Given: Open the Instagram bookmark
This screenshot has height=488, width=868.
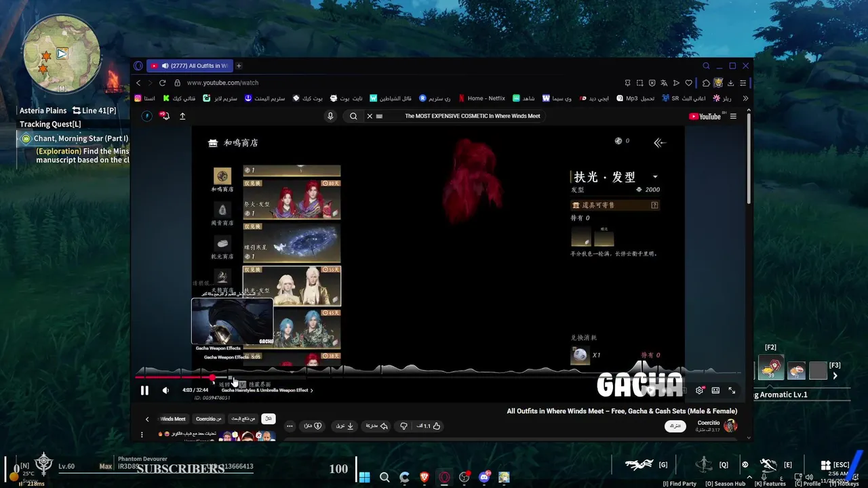Looking at the screenshot, I should 144,98.
